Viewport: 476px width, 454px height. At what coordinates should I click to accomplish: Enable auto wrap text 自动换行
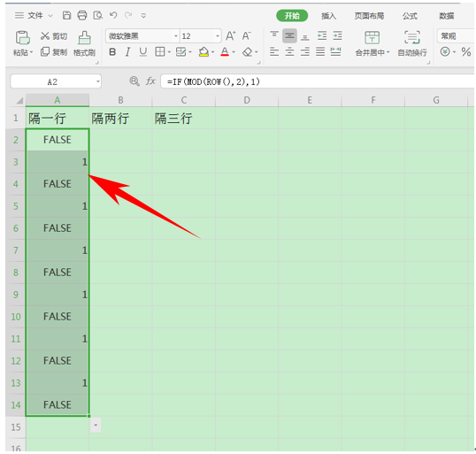click(x=412, y=43)
